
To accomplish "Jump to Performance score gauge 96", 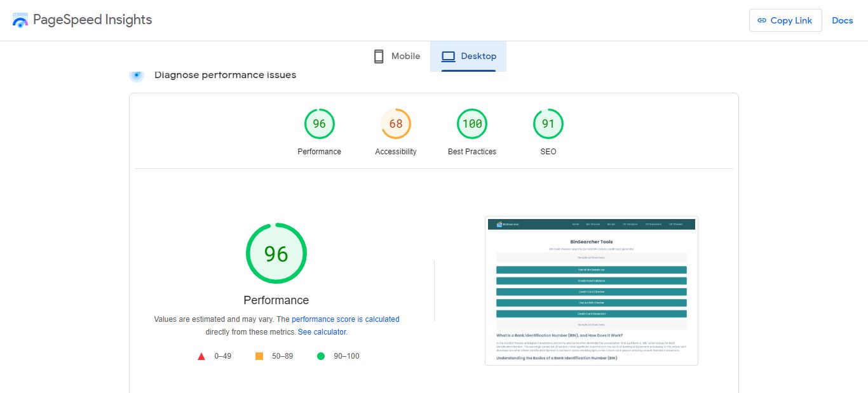I will pos(320,124).
